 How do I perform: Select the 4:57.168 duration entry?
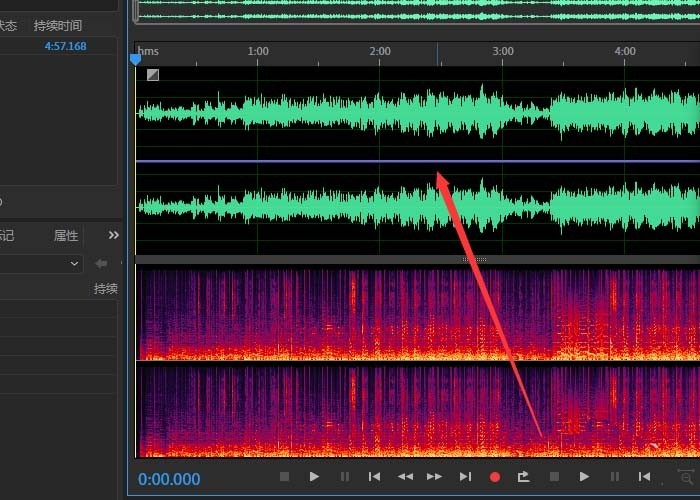[x=66, y=46]
